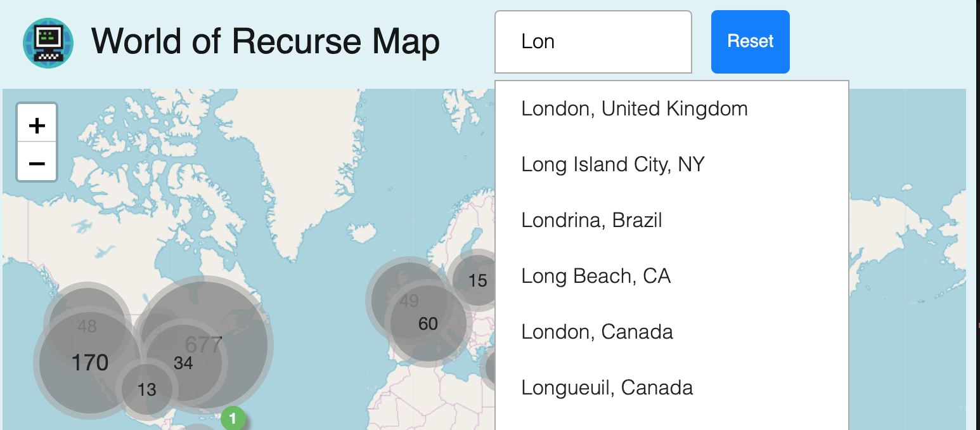Open the 677 marker cluster
980x430 pixels.
pyautogui.click(x=204, y=344)
